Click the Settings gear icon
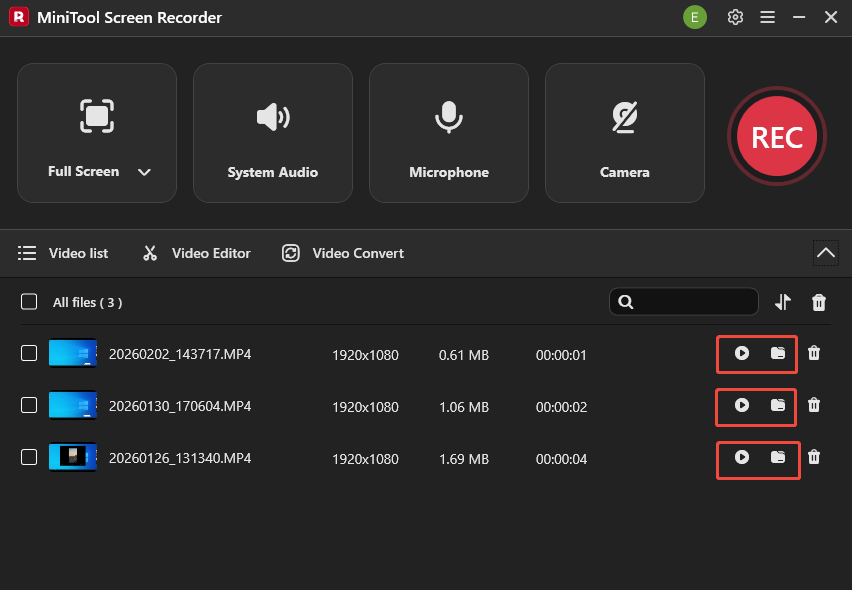Image resolution: width=852 pixels, height=590 pixels. pyautogui.click(x=735, y=17)
